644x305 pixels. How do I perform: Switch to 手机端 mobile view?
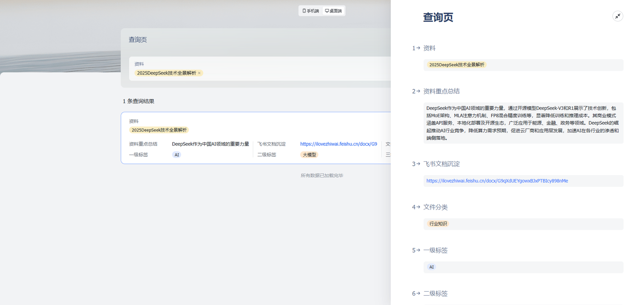[x=311, y=11]
